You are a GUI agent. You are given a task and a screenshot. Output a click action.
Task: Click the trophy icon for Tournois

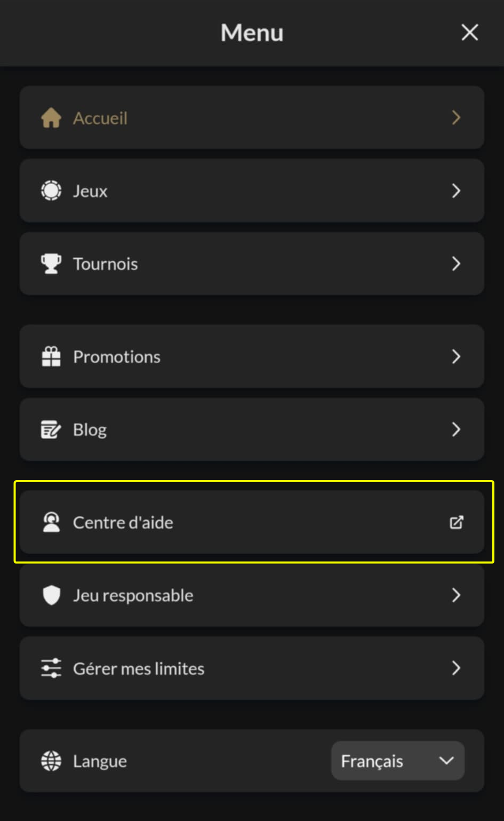click(x=51, y=264)
